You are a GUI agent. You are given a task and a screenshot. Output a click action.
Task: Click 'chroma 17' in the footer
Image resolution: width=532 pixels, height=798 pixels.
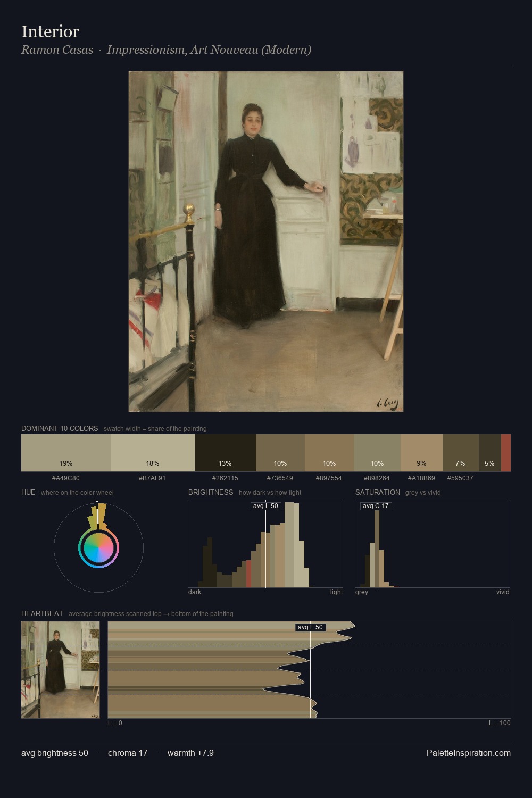[x=128, y=753]
